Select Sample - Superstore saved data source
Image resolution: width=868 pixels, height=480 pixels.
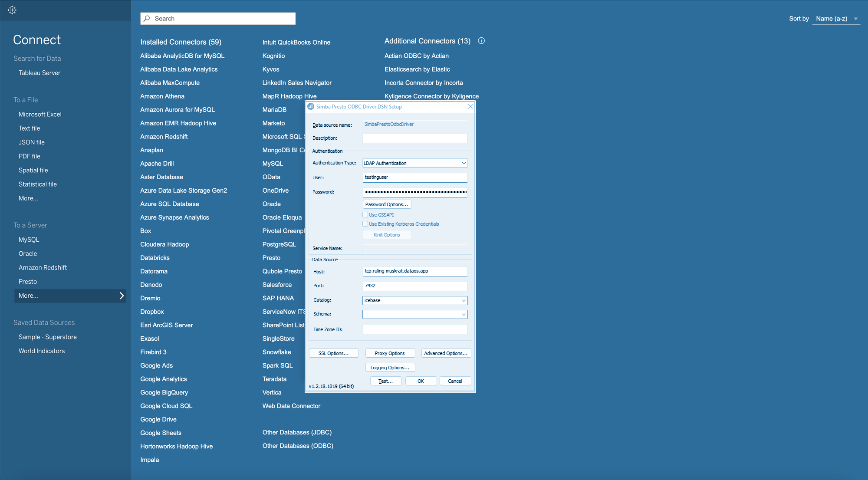pyautogui.click(x=47, y=337)
